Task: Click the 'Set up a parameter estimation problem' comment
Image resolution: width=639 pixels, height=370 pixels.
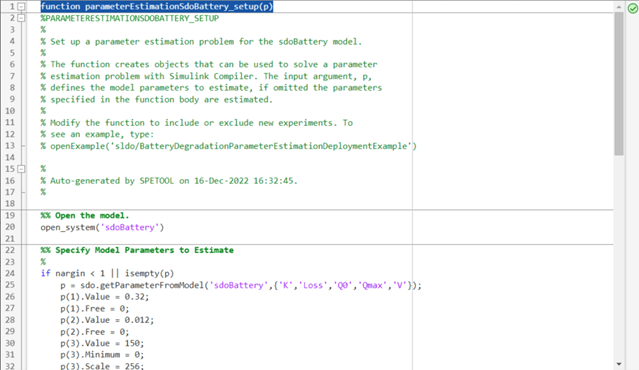Action: [201, 42]
